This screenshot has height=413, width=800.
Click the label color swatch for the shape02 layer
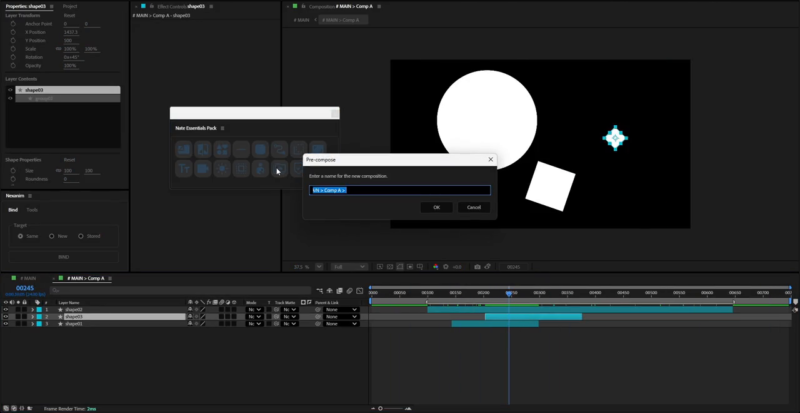click(x=39, y=309)
